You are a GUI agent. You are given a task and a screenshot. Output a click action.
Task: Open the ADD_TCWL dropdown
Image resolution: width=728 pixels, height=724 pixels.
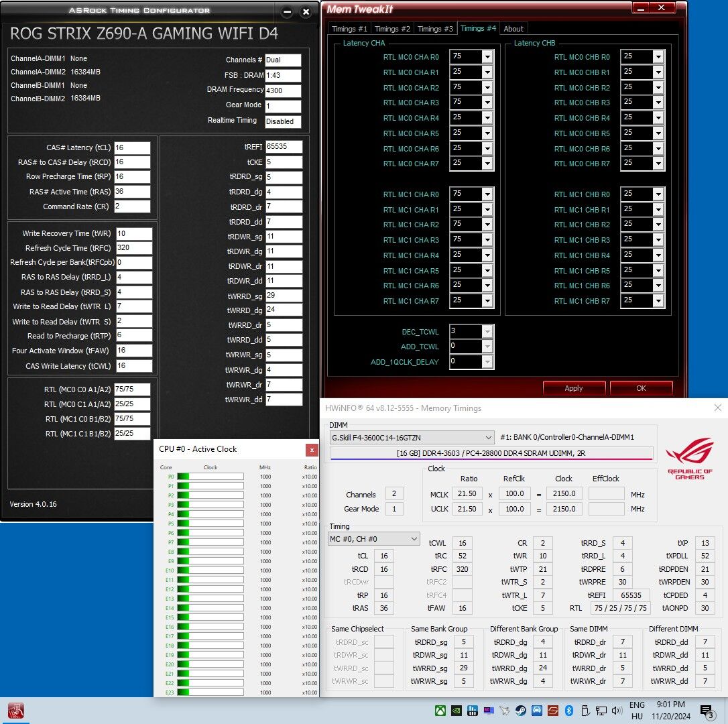(x=487, y=347)
